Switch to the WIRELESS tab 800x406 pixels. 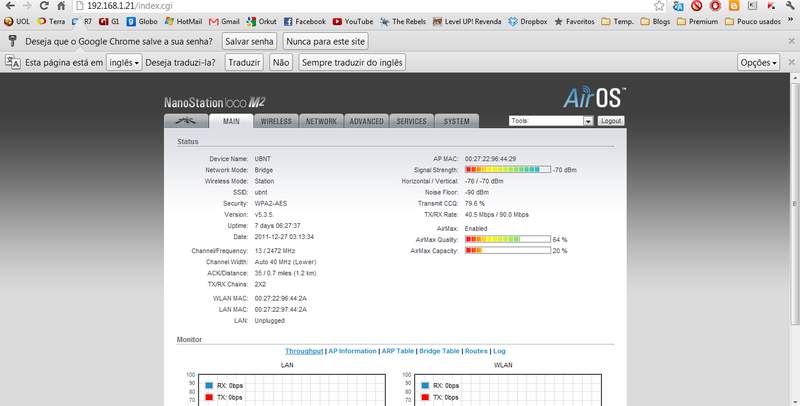coord(276,121)
